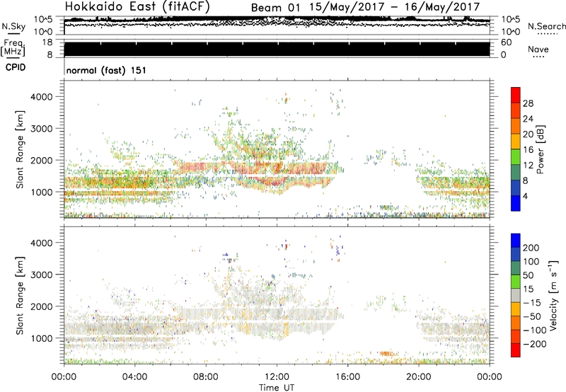Click the 04:00 time axis tick label

point(134,377)
